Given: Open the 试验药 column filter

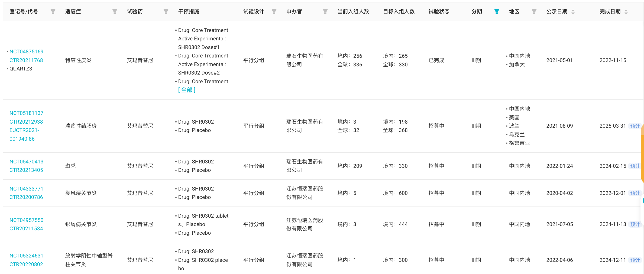Looking at the screenshot, I should click(166, 11).
